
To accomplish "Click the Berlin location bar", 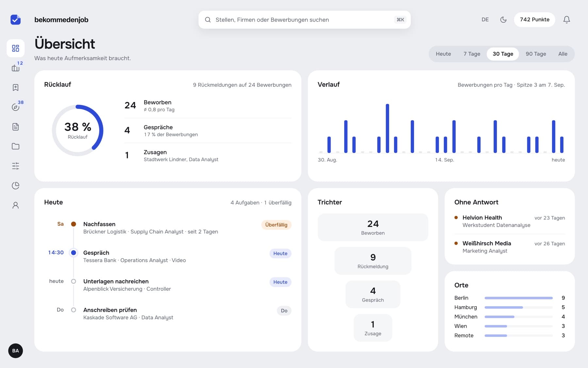I will coord(518,298).
